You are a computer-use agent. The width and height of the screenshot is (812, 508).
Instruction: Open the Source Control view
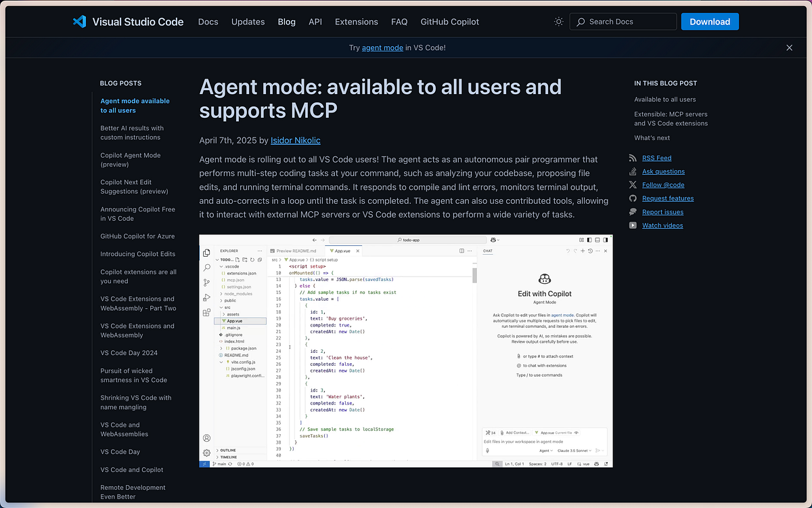pos(207,281)
